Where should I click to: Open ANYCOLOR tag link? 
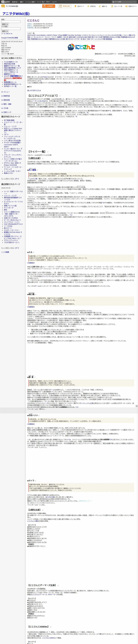[x=31, y=35]
